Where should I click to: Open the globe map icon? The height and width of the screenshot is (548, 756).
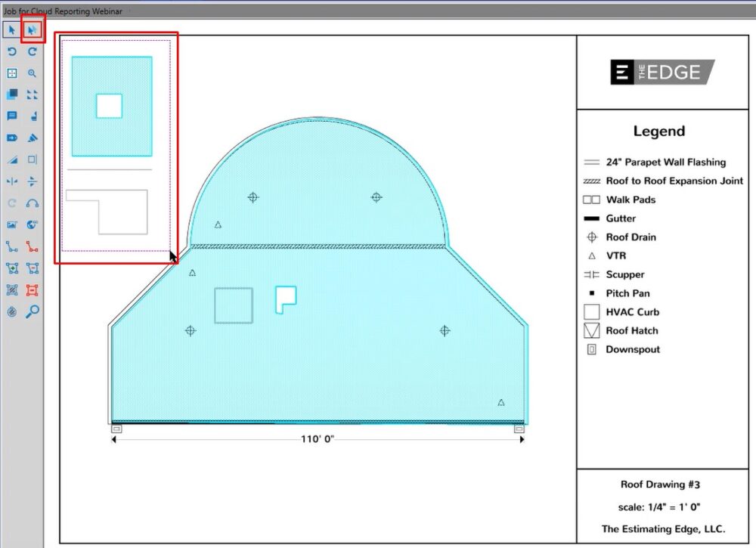(x=33, y=224)
